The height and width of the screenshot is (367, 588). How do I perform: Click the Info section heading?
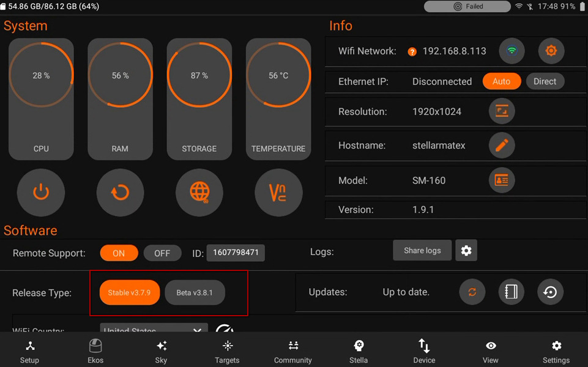pyautogui.click(x=340, y=26)
